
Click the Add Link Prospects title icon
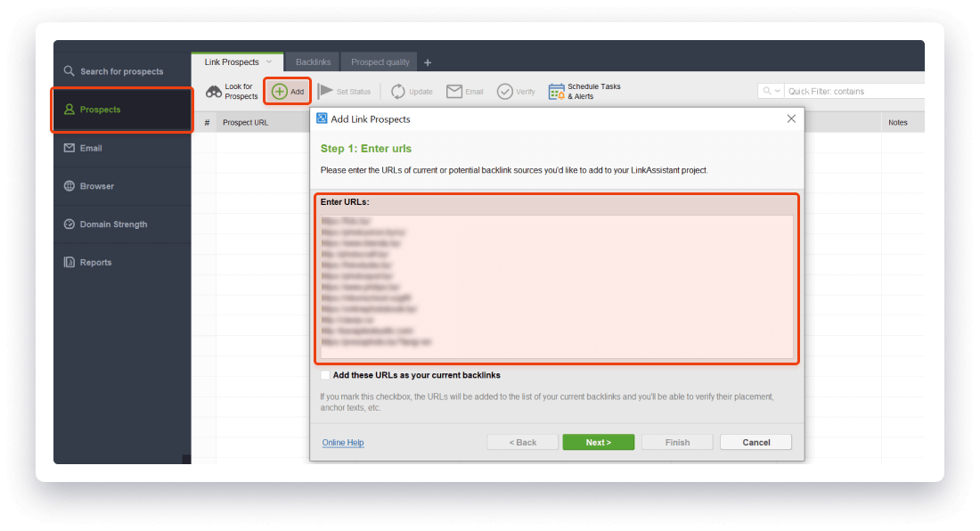(322, 118)
